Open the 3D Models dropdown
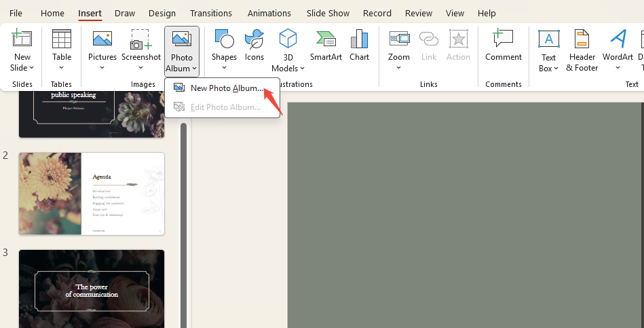 pyautogui.click(x=288, y=68)
